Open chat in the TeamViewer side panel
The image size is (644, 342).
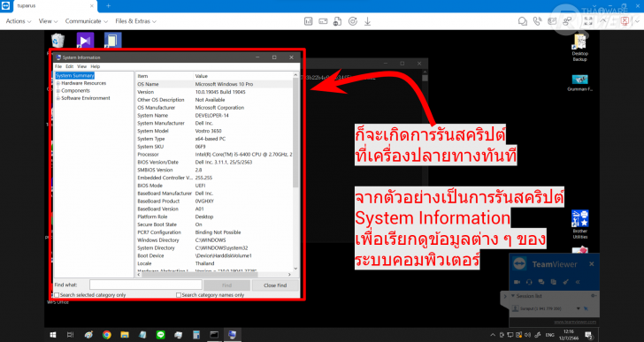[541, 282]
